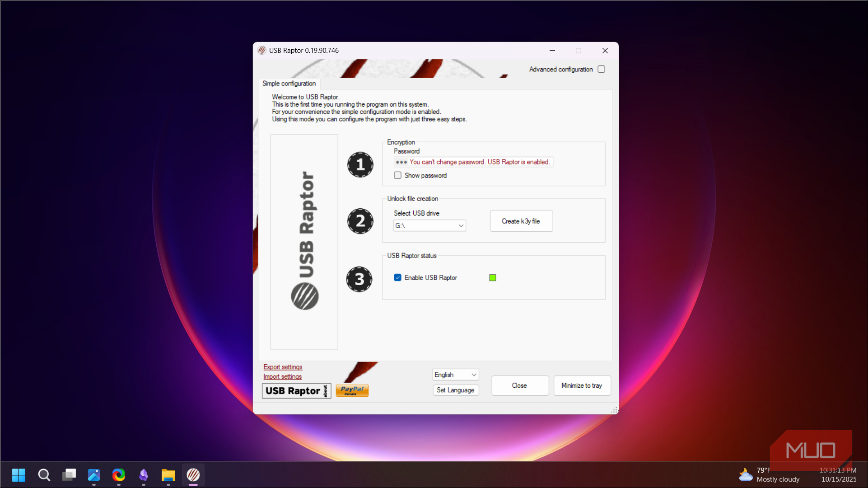Click the Windows Start icon

19,475
